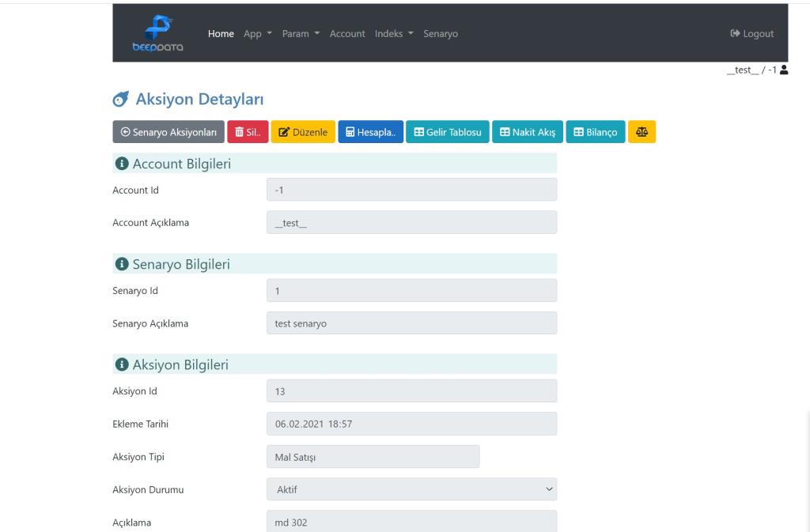Go back to Senaryo Aksiyonları
This screenshot has height=532, width=810.
(x=168, y=132)
